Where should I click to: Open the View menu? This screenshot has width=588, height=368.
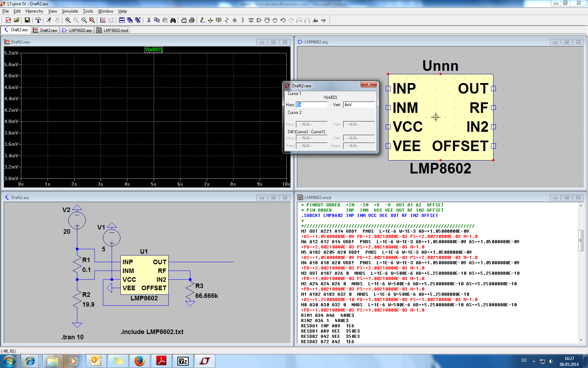(52, 11)
